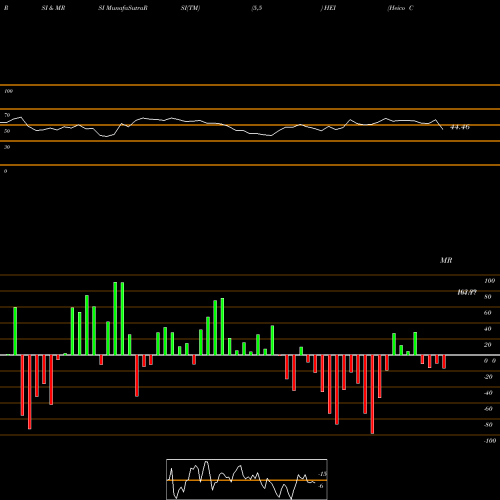Screen dimensions: 500x500
Task: Click the 30 level label on the RSI chart
Action: [7, 147]
